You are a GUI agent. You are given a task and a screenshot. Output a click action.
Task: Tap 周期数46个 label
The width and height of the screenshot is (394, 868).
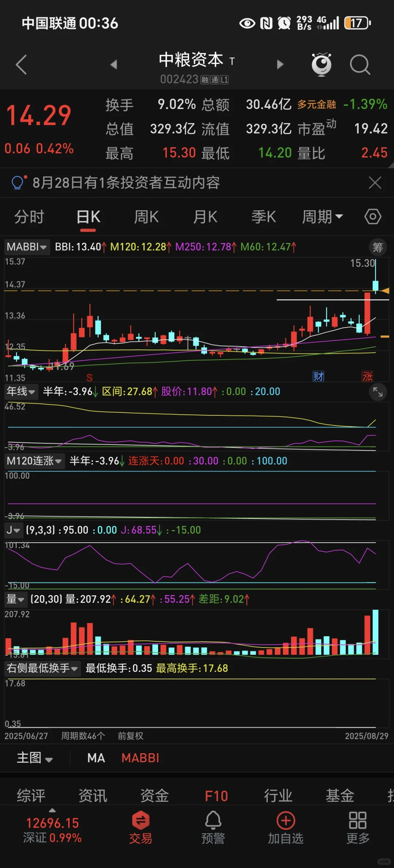click(x=83, y=736)
